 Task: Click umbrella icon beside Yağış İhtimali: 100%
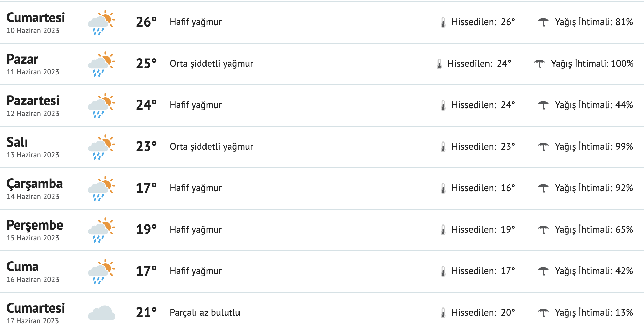[539, 64]
